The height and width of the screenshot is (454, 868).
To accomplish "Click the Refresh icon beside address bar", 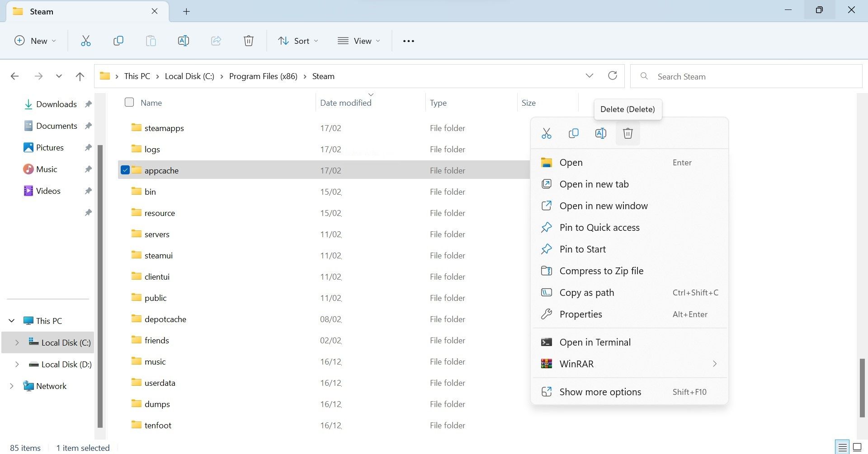I will point(612,76).
